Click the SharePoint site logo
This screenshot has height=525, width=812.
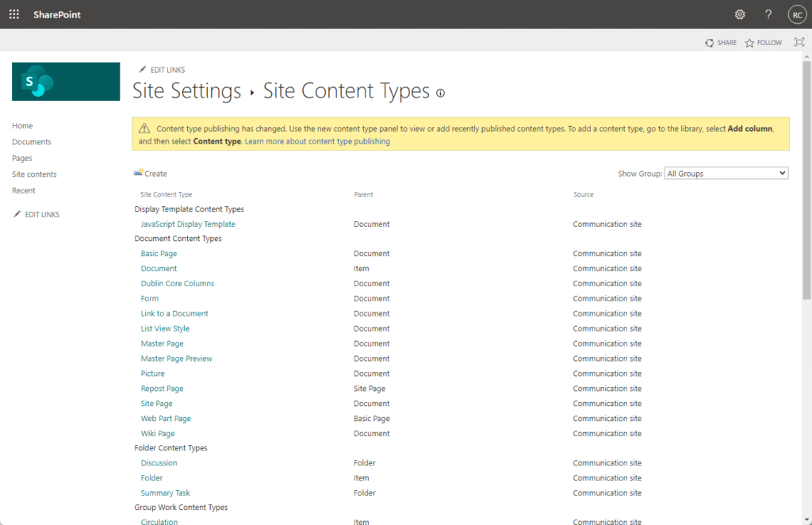pyautogui.click(x=66, y=82)
